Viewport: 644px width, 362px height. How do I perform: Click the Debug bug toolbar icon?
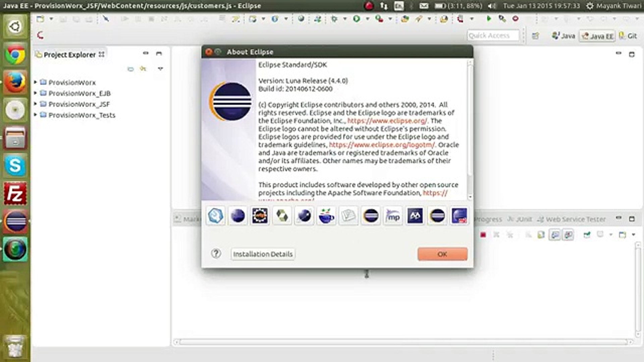(334, 19)
